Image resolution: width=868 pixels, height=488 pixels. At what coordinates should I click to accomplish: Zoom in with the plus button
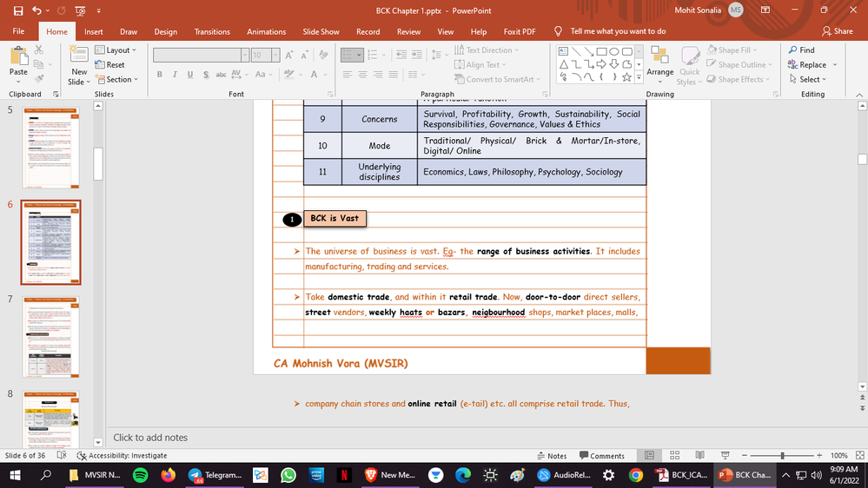(819, 455)
